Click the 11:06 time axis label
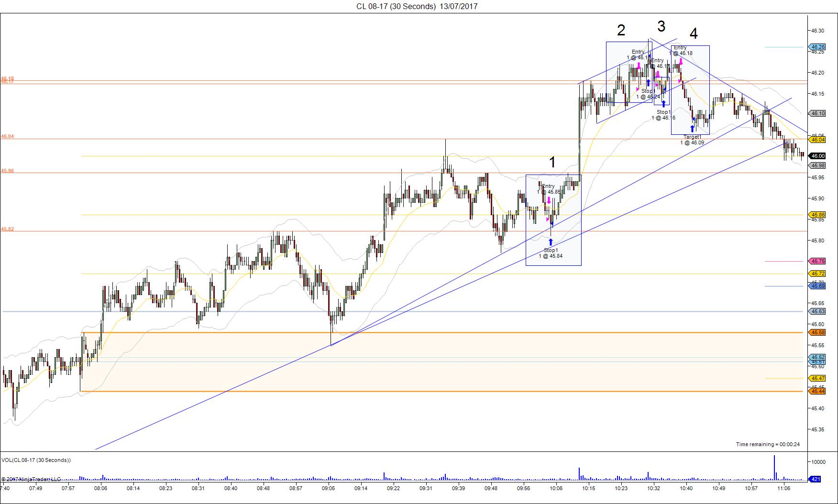Image resolution: width=838 pixels, height=504 pixels. point(783,488)
